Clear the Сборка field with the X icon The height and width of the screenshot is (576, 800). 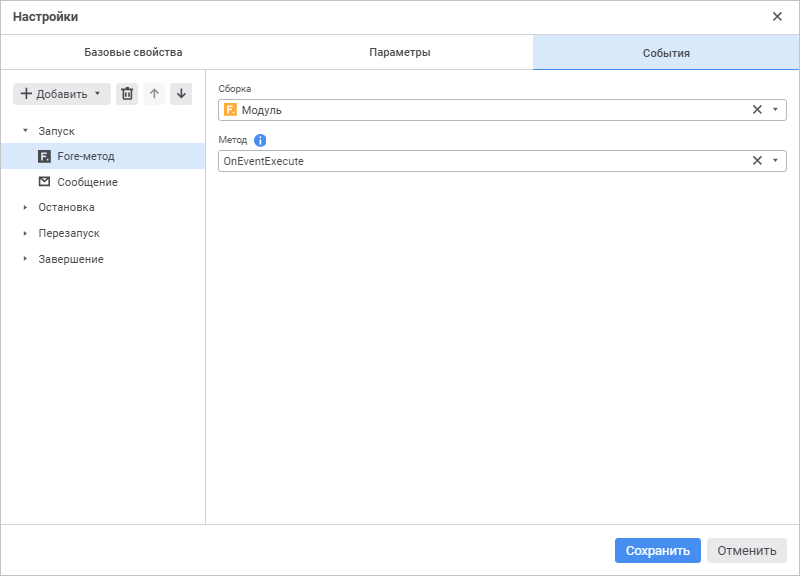[757, 110]
